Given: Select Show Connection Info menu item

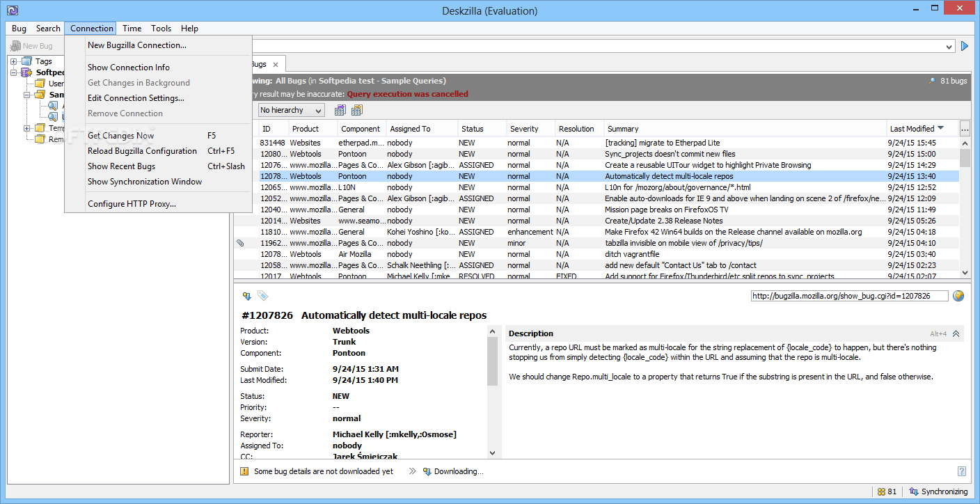Looking at the screenshot, I should pyautogui.click(x=158, y=68).
